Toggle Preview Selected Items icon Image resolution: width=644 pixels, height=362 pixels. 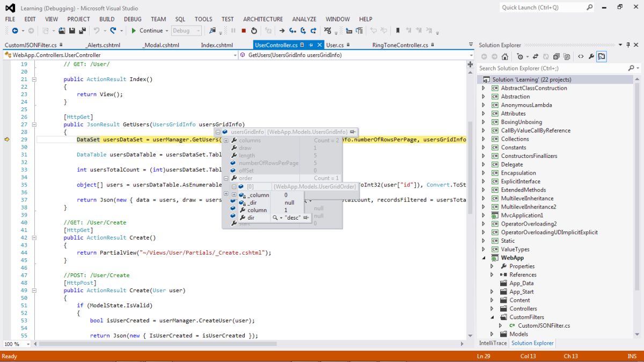(602, 56)
